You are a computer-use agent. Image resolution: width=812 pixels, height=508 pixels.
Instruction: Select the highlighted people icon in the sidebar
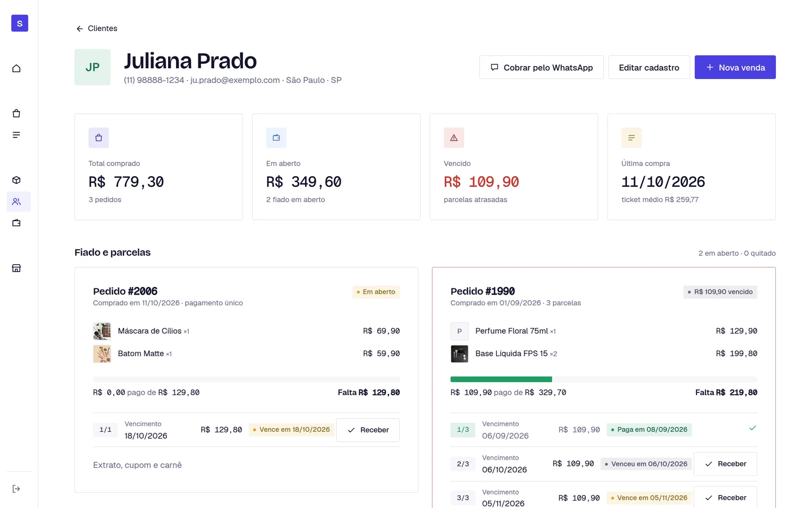point(16,202)
